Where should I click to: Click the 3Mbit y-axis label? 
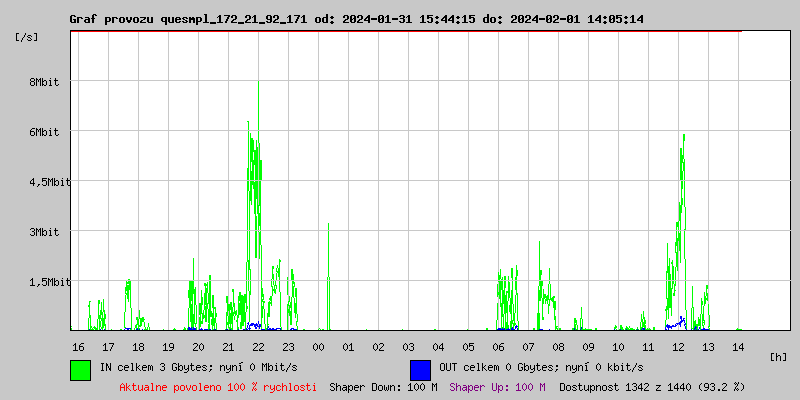click(44, 232)
